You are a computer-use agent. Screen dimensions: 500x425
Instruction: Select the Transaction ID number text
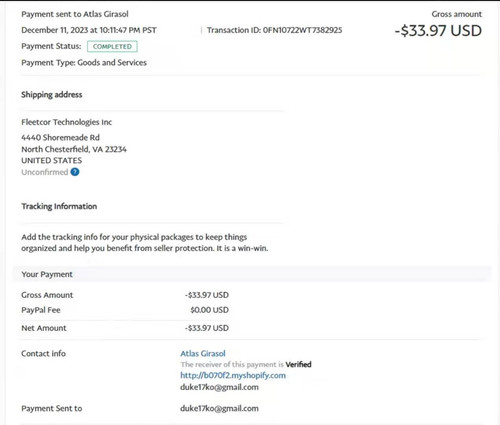click(x=302, y=30)
